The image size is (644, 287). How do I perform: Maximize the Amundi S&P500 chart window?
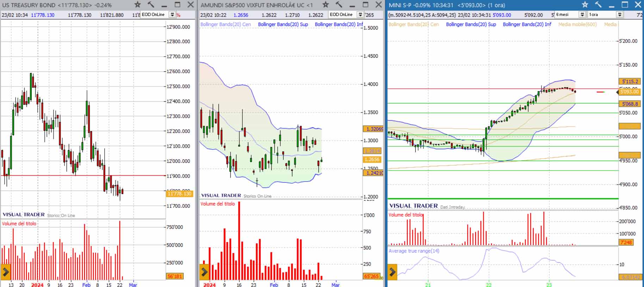[366, 5]
